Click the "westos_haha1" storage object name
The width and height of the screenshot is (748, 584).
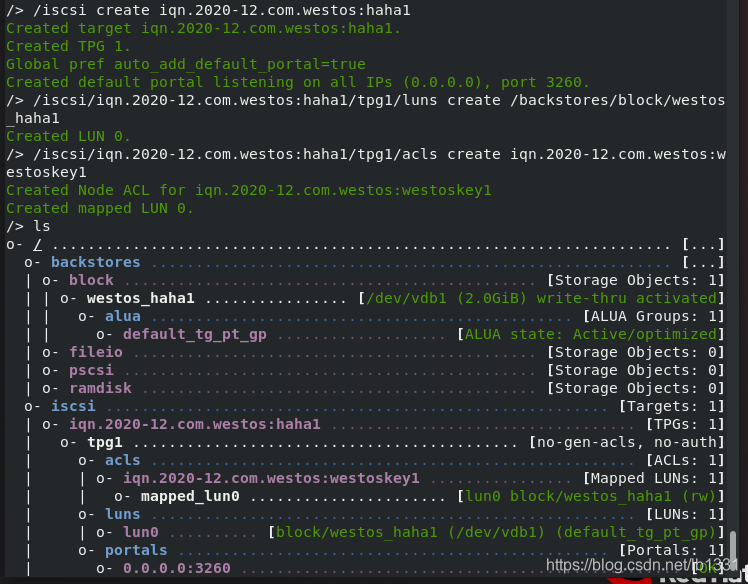click(140, 298)
